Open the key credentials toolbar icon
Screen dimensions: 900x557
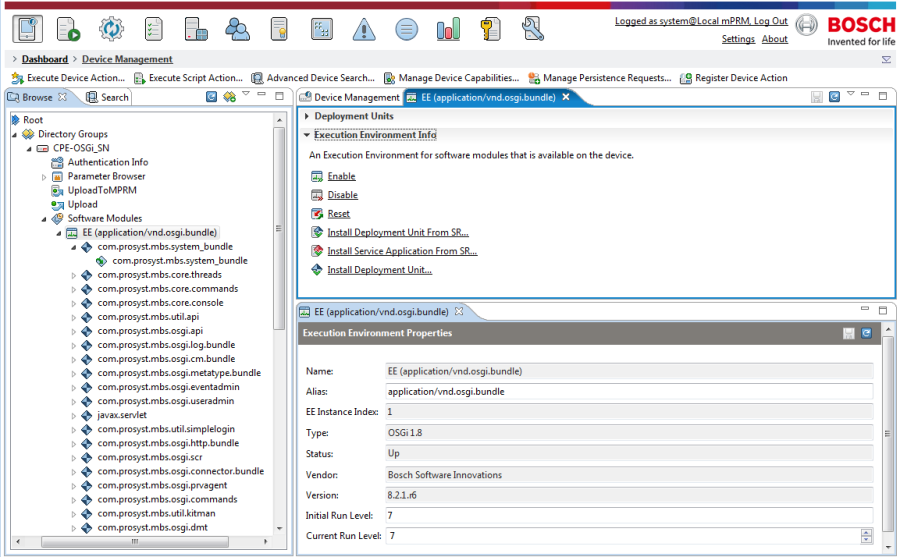point(490,29)
